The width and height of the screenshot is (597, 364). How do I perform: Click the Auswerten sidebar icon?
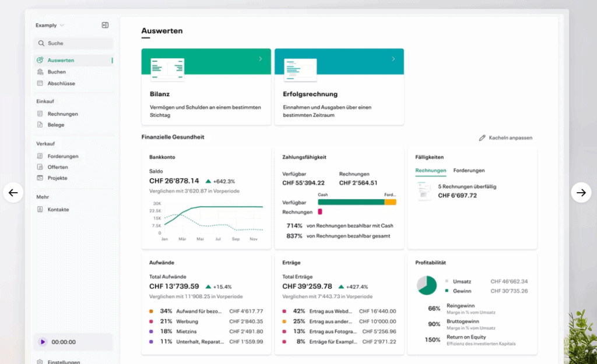tap(40, 61)
